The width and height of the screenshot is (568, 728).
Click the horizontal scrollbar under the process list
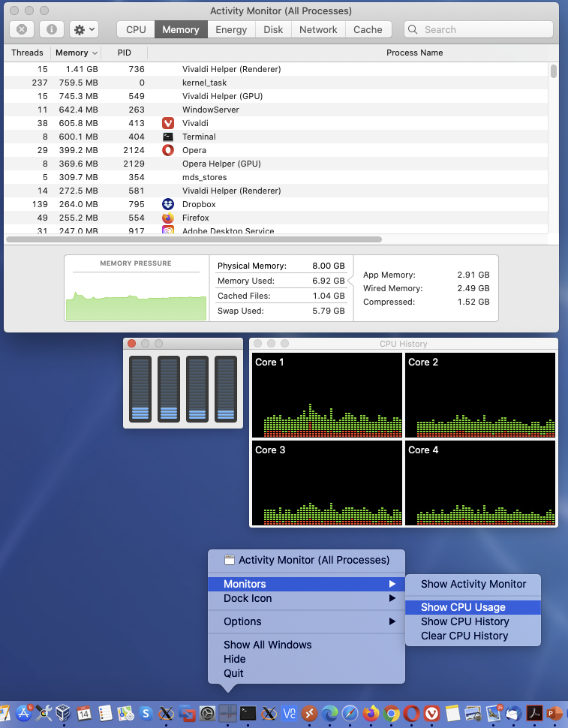(194, 239)
